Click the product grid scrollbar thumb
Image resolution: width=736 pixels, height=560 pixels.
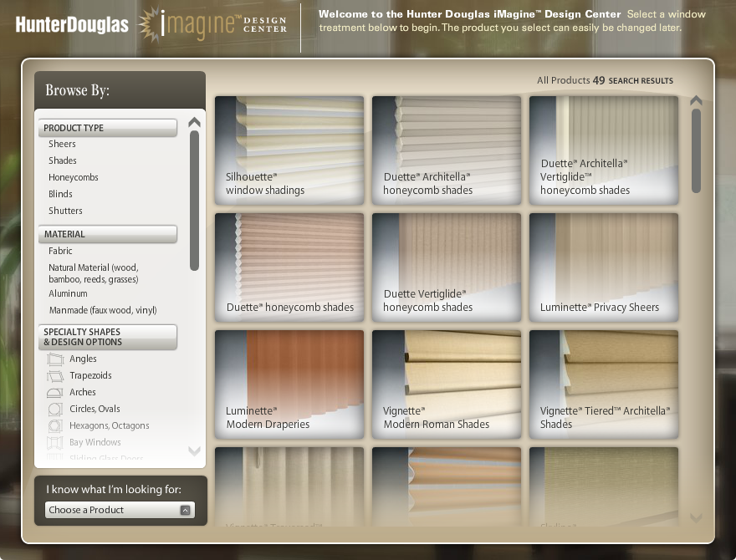click(696, 151)
